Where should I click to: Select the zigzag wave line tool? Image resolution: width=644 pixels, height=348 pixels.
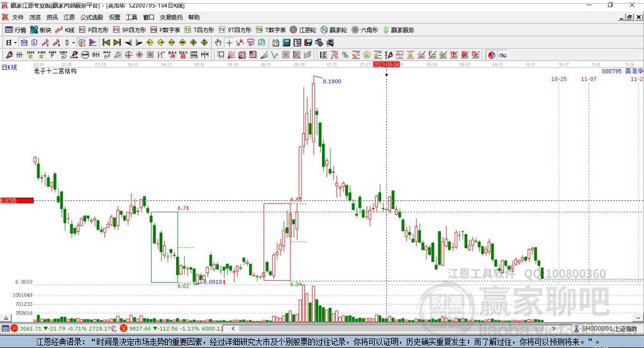point(275,55)
